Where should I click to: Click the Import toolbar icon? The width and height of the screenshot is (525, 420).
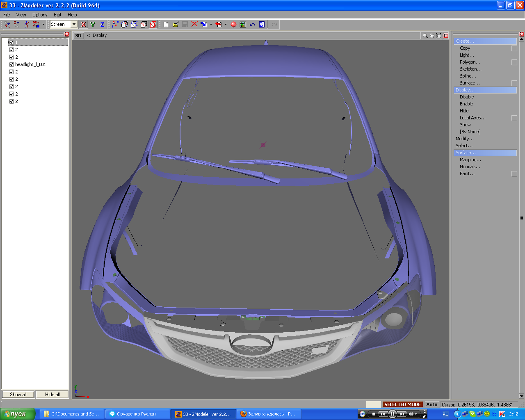click(x=204, y=25)
